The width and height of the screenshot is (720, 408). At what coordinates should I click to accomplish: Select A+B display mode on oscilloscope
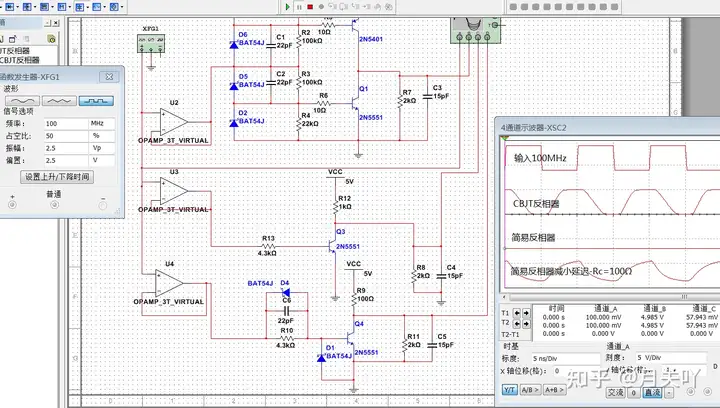tap(554, 390)
